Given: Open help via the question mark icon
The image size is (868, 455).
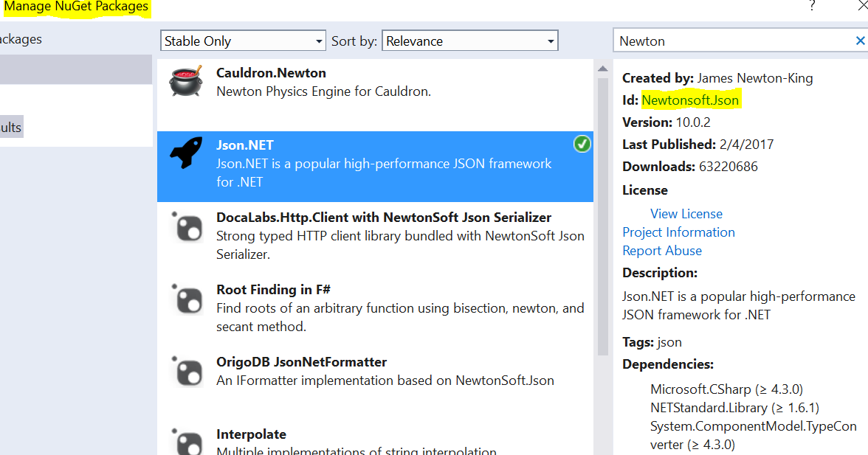Looking at the screenshot, I should (812, 6).
